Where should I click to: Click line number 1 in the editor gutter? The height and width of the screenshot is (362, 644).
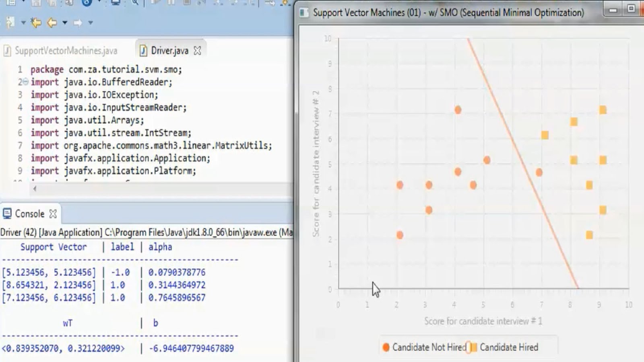click(x=20, y=69)
